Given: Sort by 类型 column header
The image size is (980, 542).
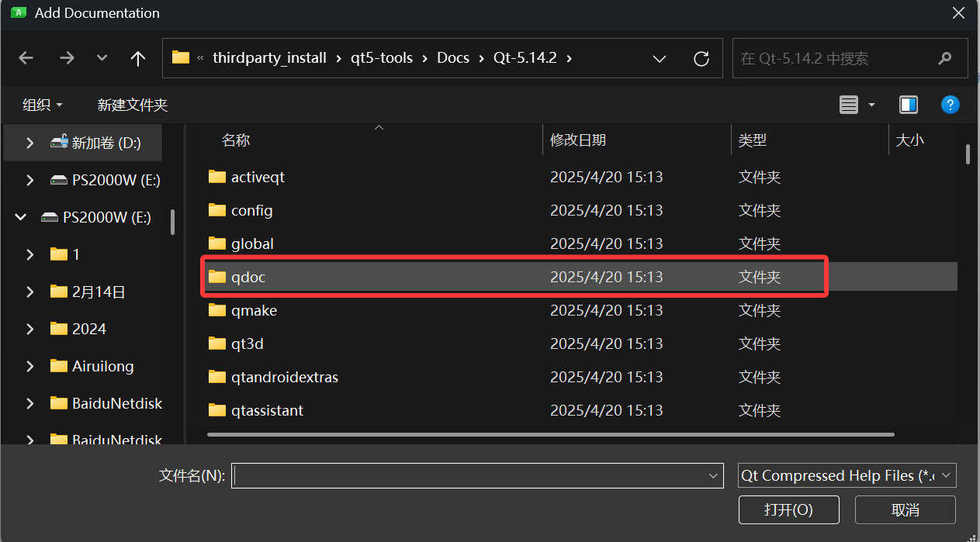Looking at the screenshot, I should [x=753, y=140].
